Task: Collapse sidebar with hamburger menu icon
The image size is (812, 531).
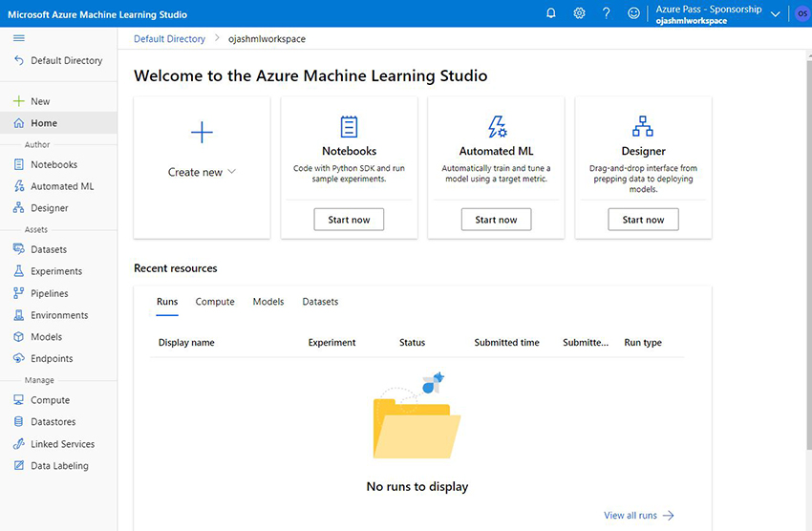Action: 19,38
